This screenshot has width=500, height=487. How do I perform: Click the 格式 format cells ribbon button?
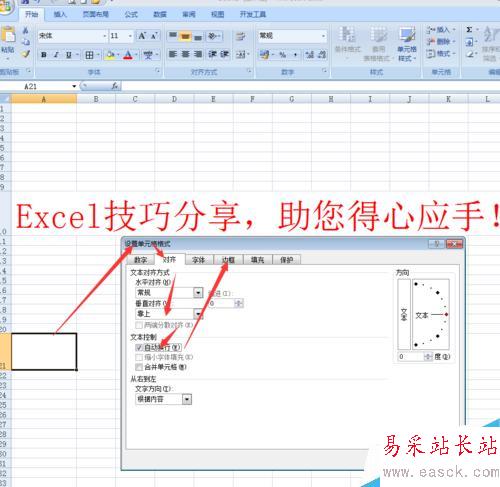pyautogui.click(x=441, y=53)
